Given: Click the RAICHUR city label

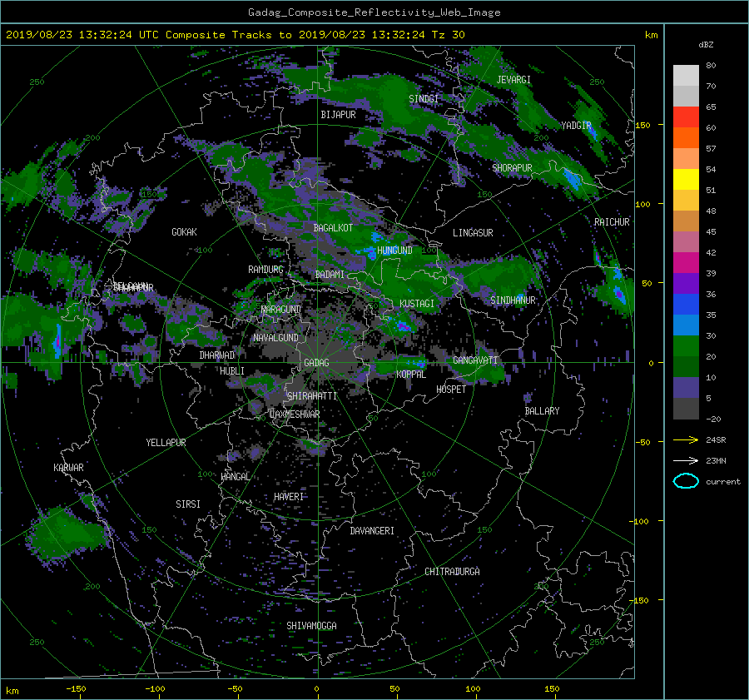Looking at the screenshot, I should tap(612, 222).
